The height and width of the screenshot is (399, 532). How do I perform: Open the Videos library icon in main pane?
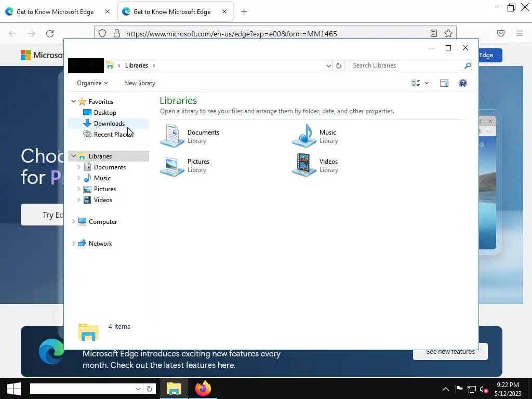(x=304, y=166)
